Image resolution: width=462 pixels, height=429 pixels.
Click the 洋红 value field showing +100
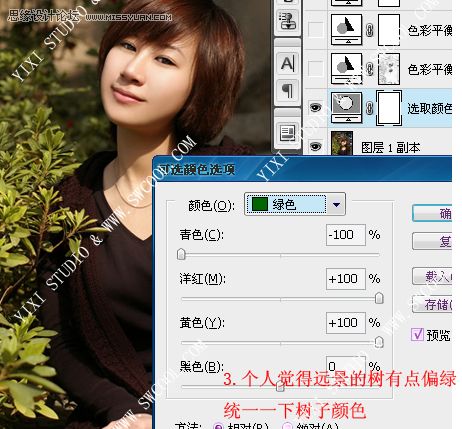coord(346,279)
